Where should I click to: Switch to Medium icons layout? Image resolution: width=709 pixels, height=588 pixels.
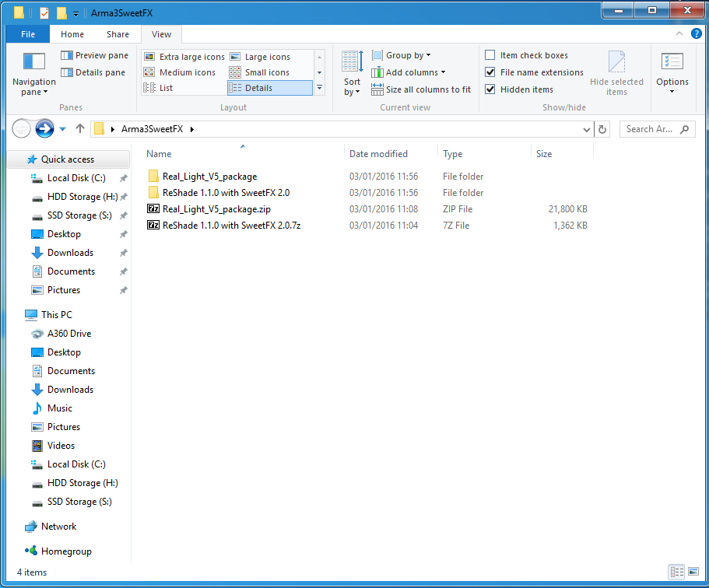click(x=180, y=72)
